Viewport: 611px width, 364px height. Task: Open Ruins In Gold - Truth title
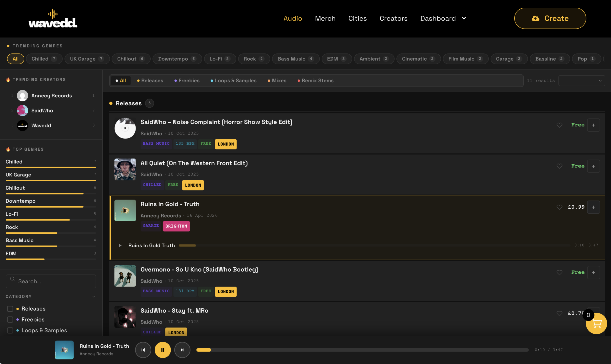point(170,204)
